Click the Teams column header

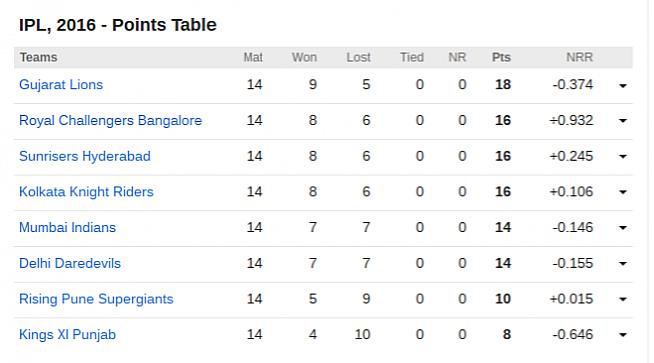[38, 57]
